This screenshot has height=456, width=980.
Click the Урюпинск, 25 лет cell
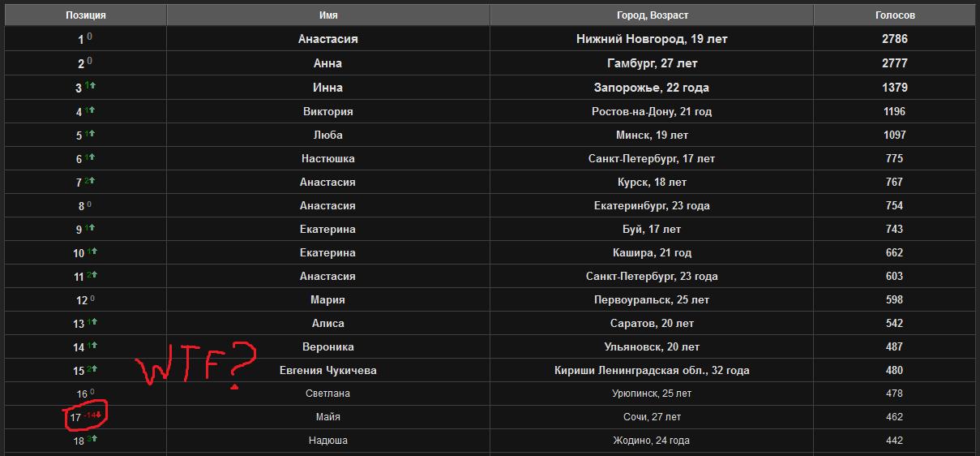point(652,394)
